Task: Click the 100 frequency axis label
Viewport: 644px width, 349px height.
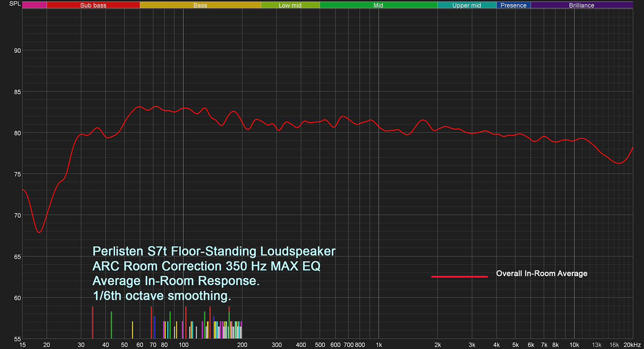Action: (183, 345)
